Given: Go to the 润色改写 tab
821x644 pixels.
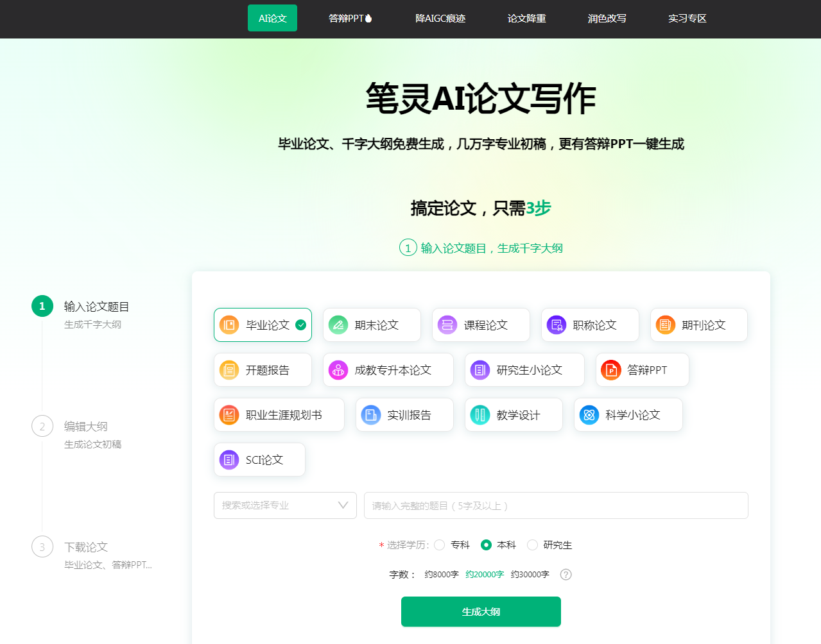Looking at the screenshot, I should tap(607, 19).
